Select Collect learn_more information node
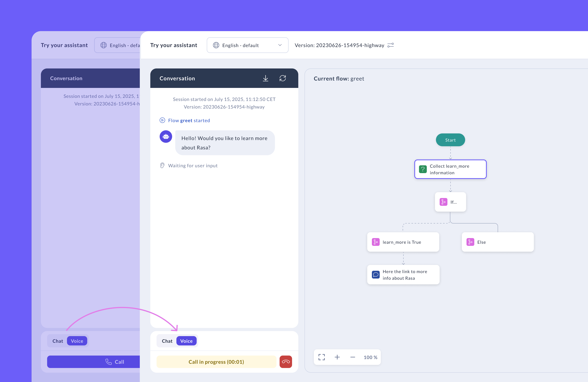Screen dimensions: 588x382 tap(450, 169)
